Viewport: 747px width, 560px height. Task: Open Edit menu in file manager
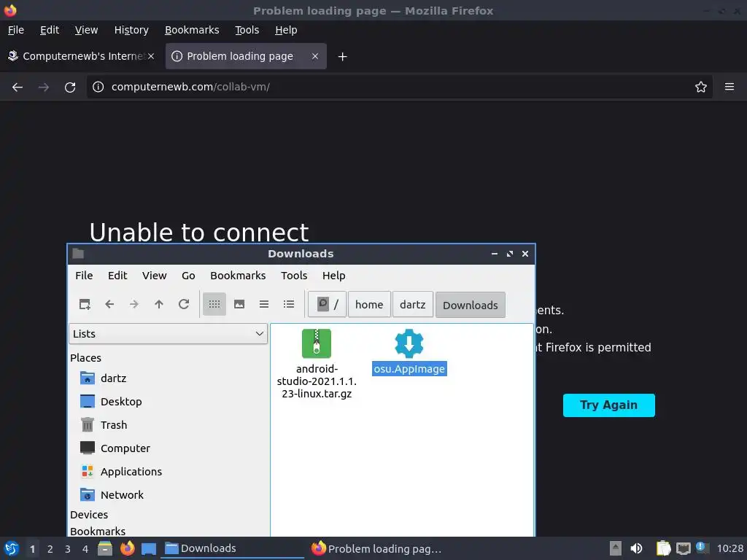[117, 276]
